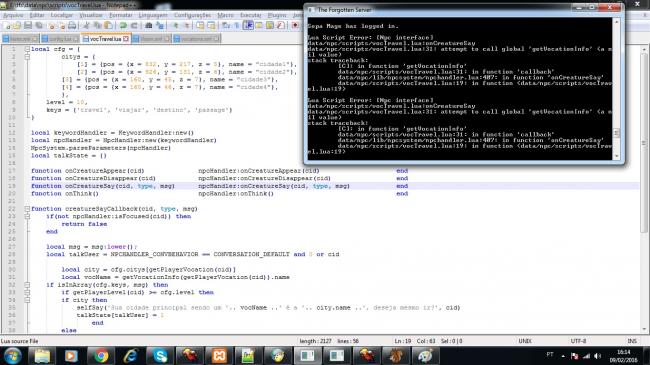Save the current file with toolbar icon
This screenshot has height=365, width=650.
(x=28, y=26)
